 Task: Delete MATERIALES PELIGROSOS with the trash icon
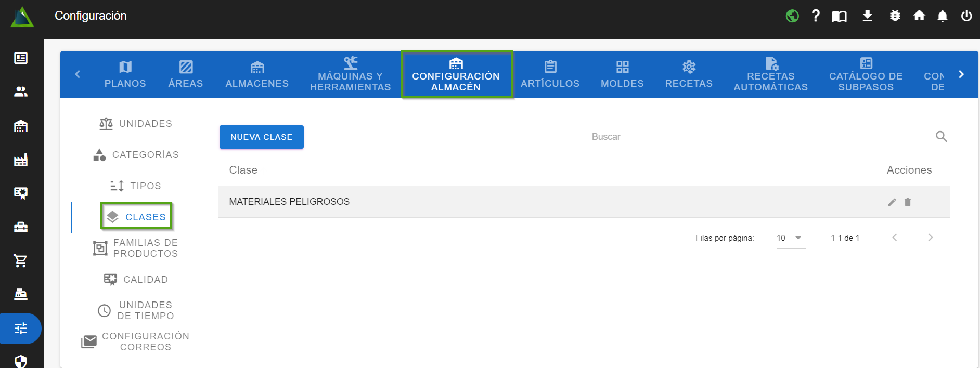[908, 202]
